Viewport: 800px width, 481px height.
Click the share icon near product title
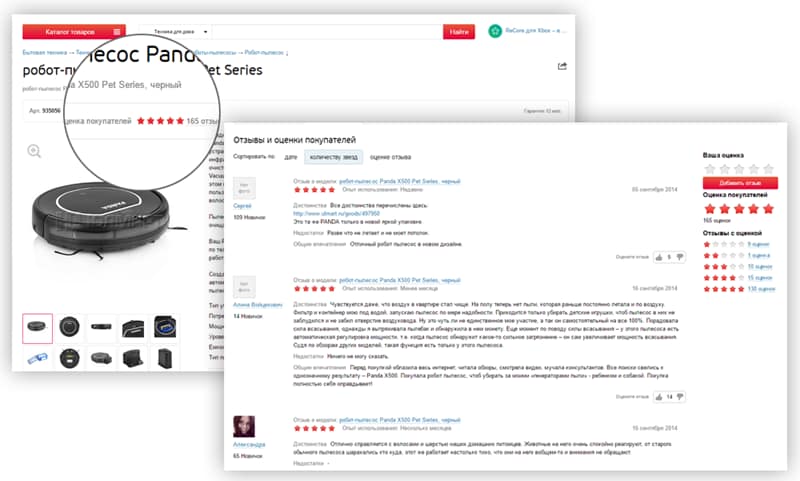coord(562,66)
